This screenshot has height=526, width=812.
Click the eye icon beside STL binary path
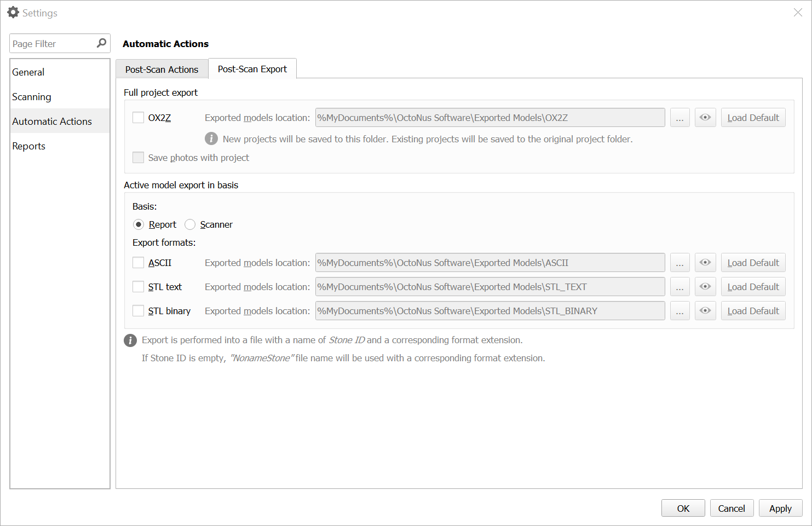coord(705,310)
